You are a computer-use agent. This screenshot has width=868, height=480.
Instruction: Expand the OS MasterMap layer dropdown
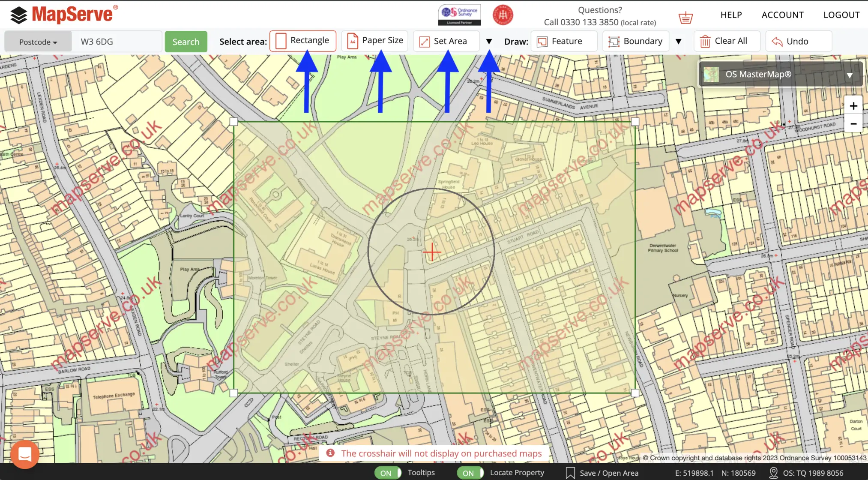[850, 73]
